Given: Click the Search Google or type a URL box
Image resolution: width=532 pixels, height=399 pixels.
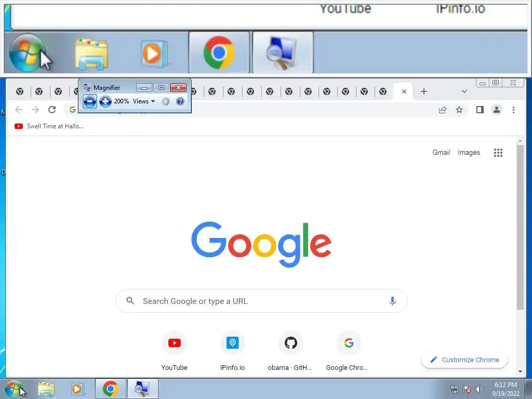Looking at the screenshot, I should [261, 301].
